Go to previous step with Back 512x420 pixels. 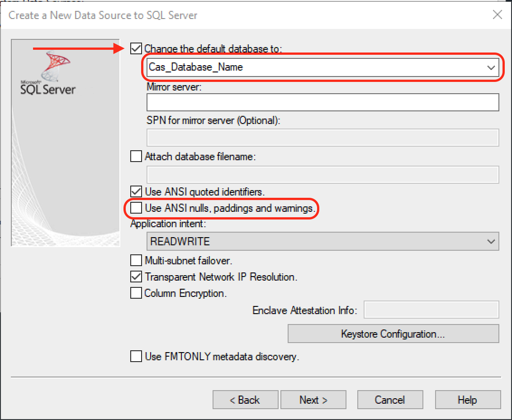[245, 400]
